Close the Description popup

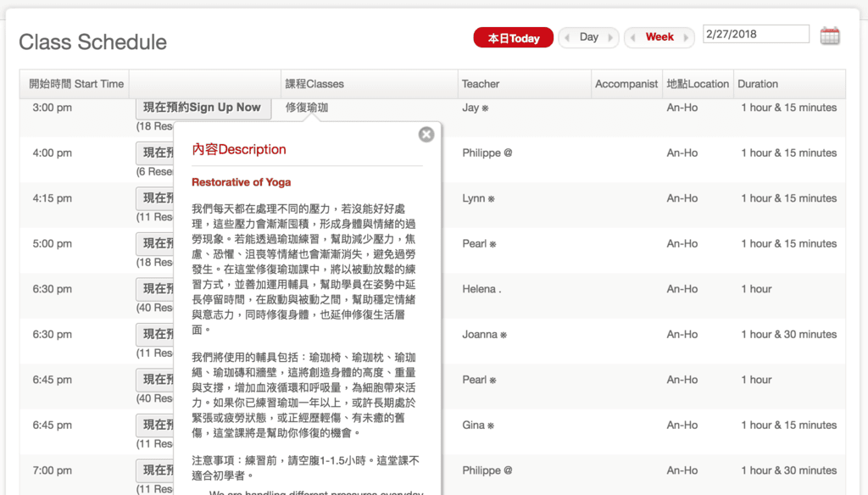click(x=426, y=134)
